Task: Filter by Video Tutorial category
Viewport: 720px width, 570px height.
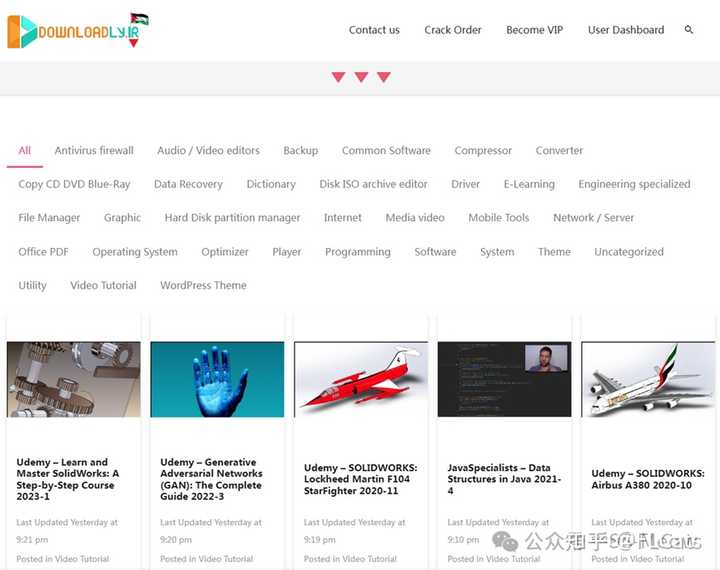Action: [103, 285]
